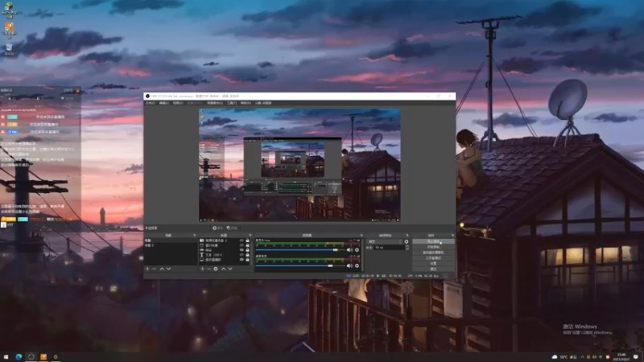Open the taskbar clock and date
This screenshot has width=644, height=362.
(x=621, y=356)
